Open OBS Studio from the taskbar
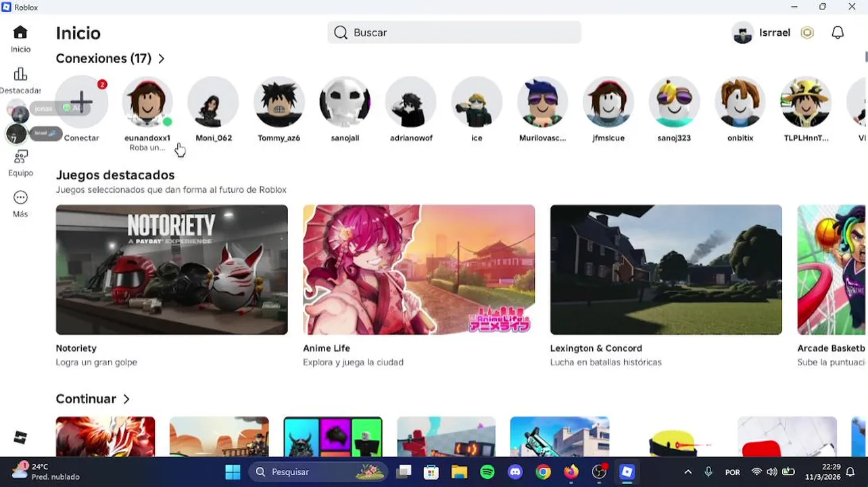The width and height of the screenshot is (868, 487). pyautogui.click(x=599, y=472)
